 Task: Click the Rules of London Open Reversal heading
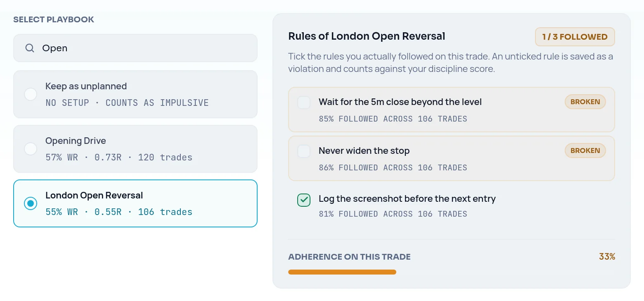coord(367,36)
